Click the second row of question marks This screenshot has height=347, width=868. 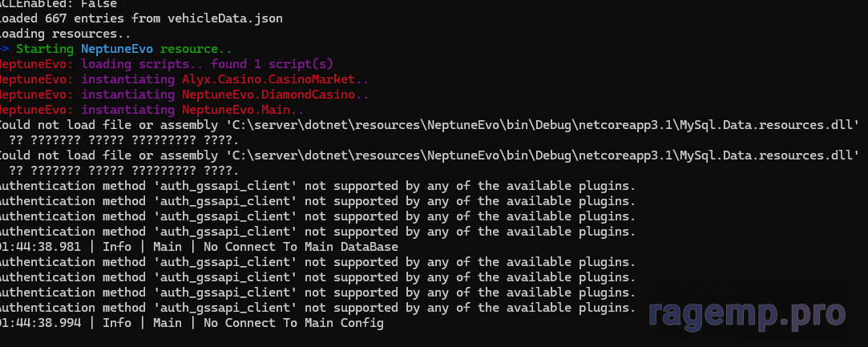pos(124,171)
